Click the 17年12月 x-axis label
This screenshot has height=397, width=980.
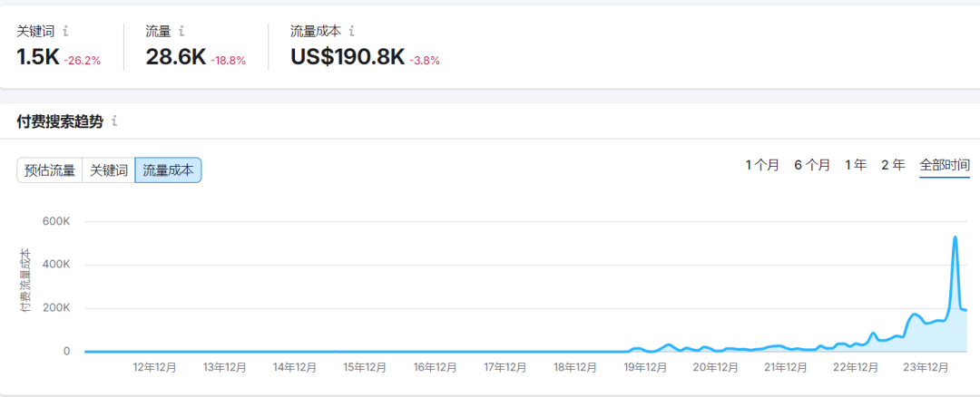(x=505, y=368)
